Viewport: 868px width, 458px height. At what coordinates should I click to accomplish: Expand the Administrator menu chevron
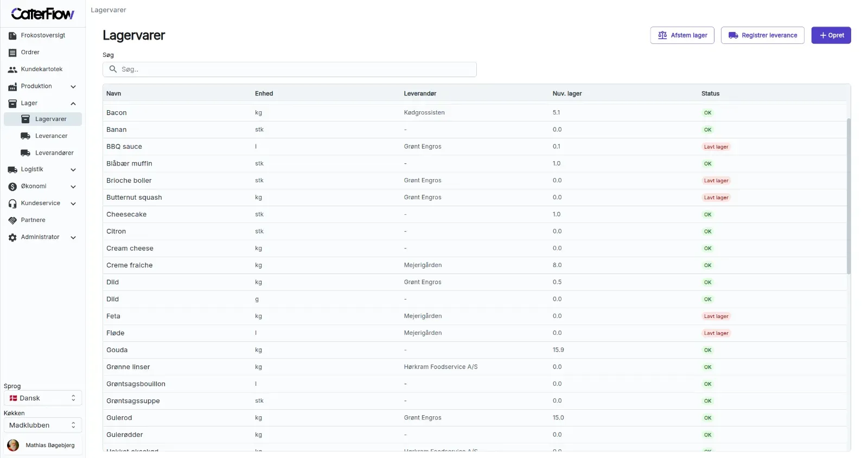point(73,238)
